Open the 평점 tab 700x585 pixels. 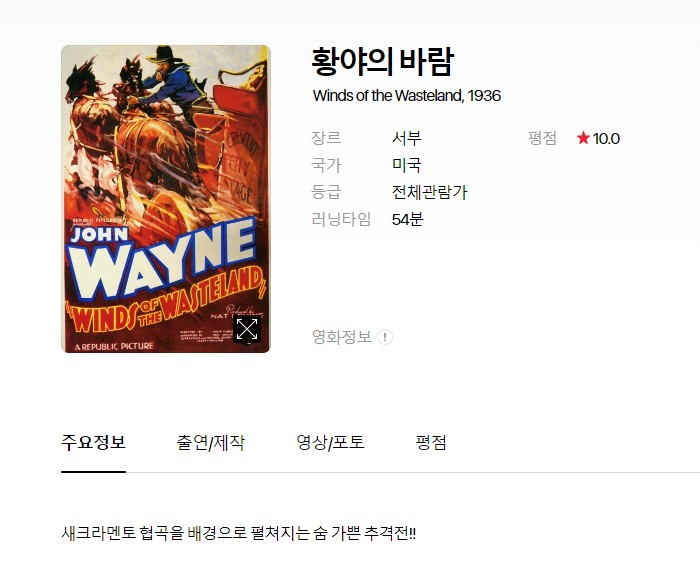431,443
